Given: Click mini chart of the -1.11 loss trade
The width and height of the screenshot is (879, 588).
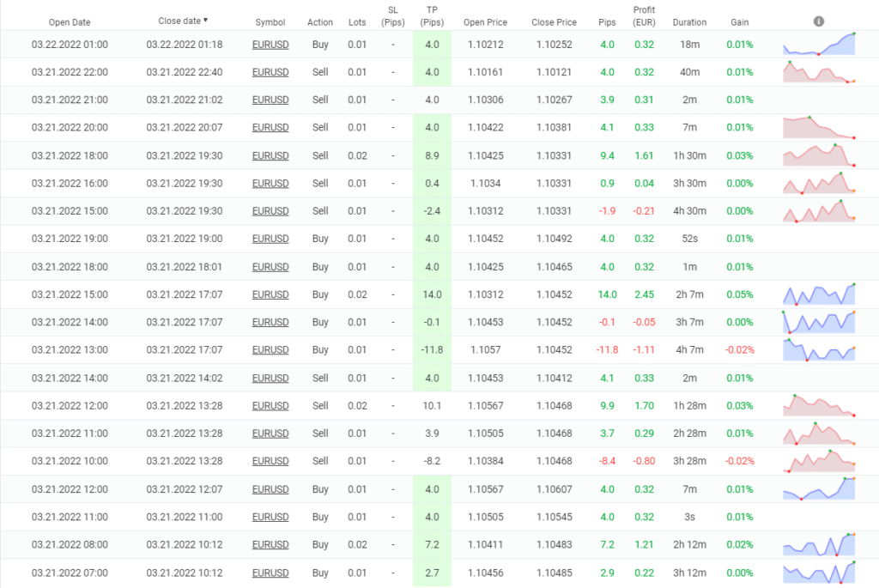Looking at the screenshot, I should [819, 349].
